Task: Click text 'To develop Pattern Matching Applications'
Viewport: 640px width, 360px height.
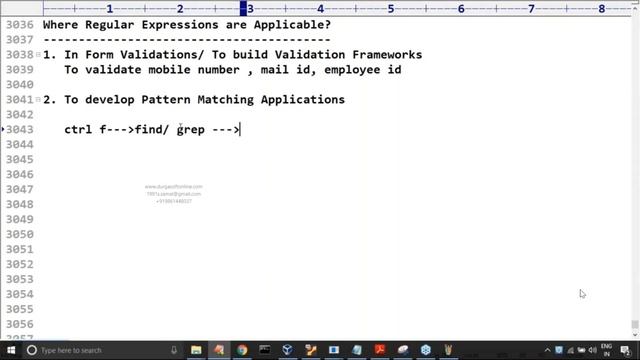Action: coord(204,100)
